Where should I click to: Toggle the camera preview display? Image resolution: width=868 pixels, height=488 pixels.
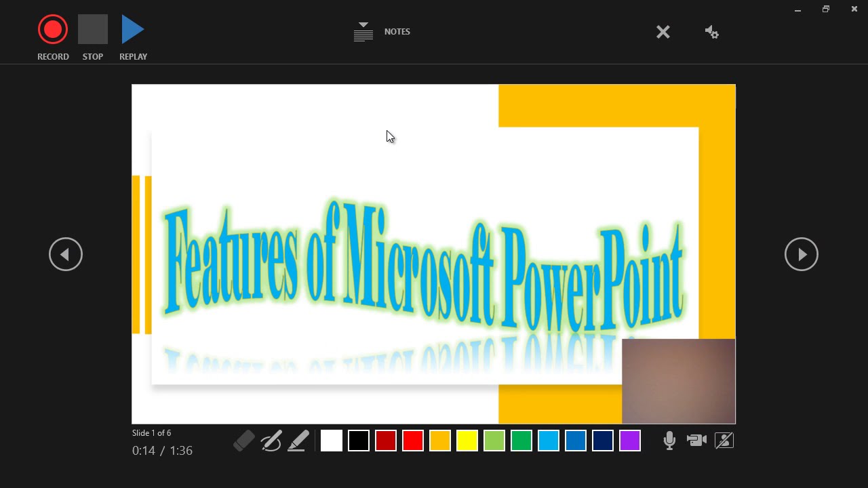click(x=724, y=441)
